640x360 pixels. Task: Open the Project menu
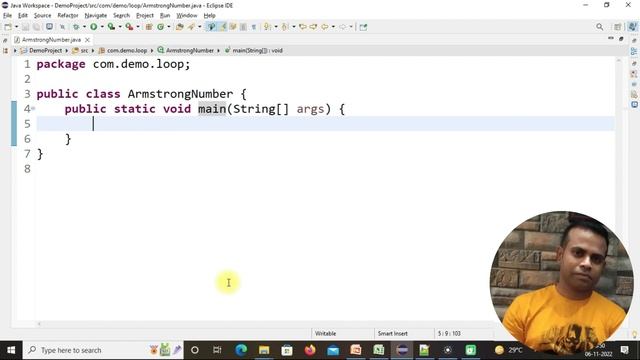[x=144, y=16]
